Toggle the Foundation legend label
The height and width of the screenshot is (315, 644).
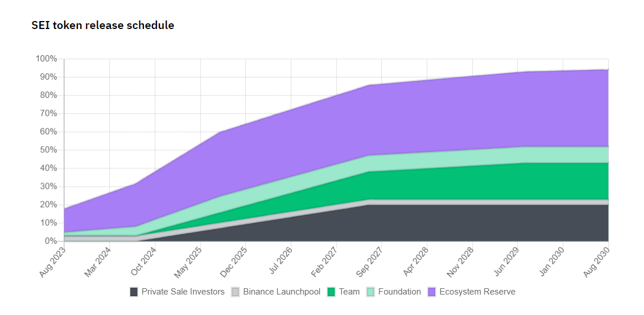click(399, 292)
